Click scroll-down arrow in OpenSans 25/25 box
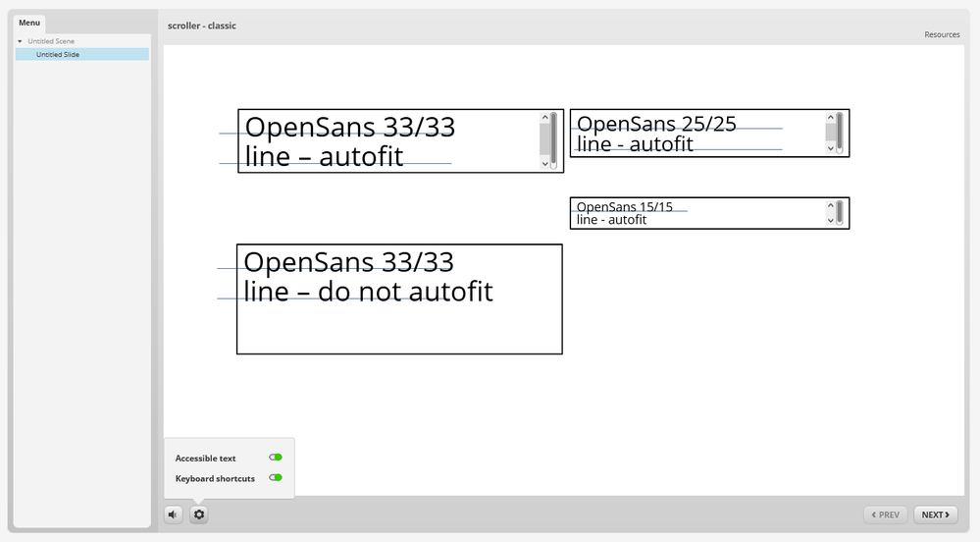The height and width of the screenshot is (542, 980). click(x=831, y=148)
